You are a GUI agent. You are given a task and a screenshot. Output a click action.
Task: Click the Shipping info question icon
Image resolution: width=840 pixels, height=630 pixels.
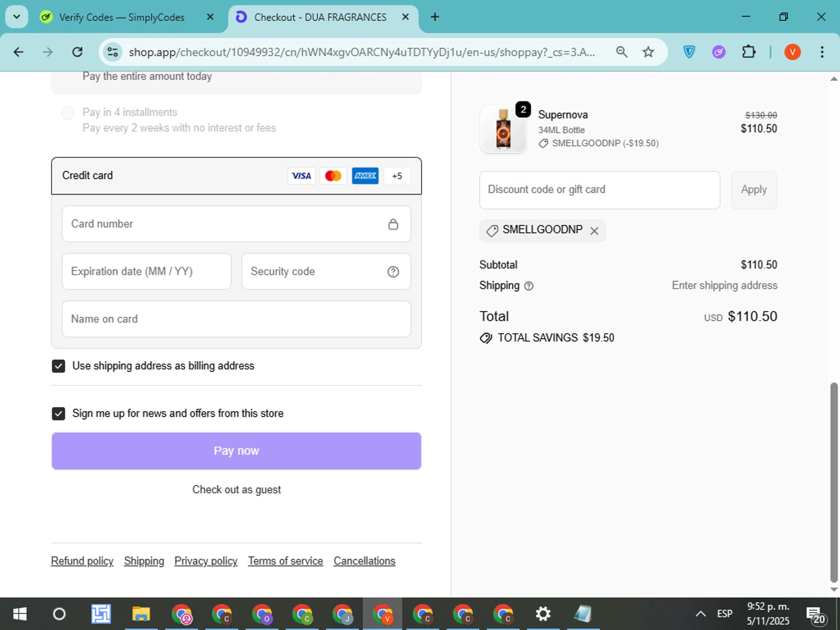click(x=529, y=286)
